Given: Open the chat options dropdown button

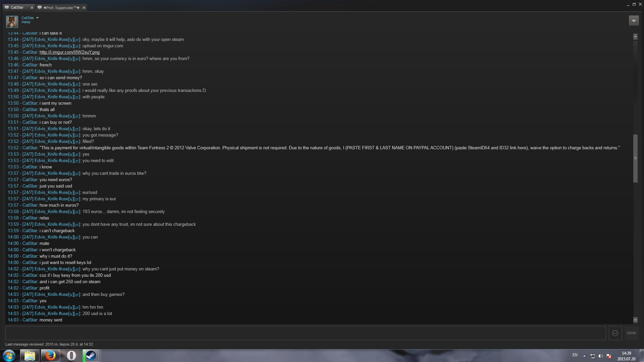Looking at the screenshot, I should click(x=634, y=21).
